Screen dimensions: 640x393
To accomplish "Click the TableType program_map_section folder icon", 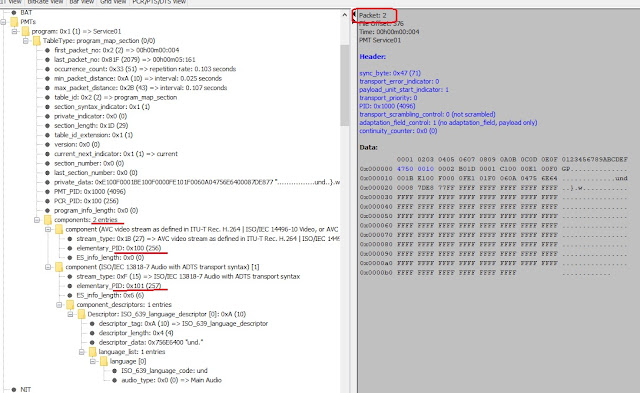I will click(37, 40).
